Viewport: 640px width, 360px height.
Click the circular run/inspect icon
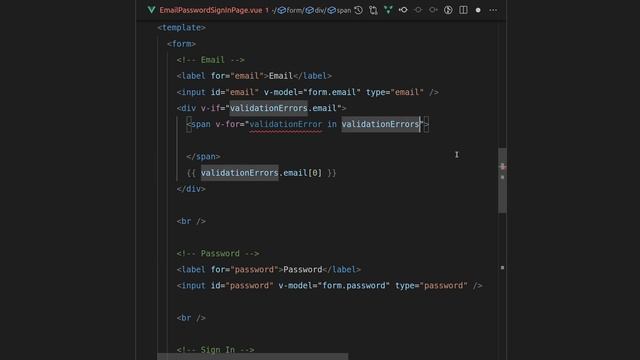click(x=448, y=10)
